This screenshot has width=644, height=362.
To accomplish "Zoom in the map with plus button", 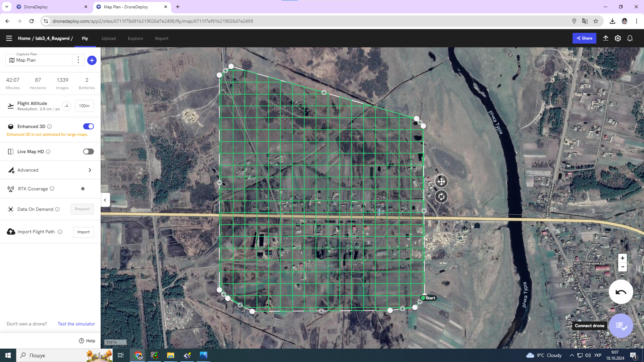I will pyautogui.click(x=623, y=258).
